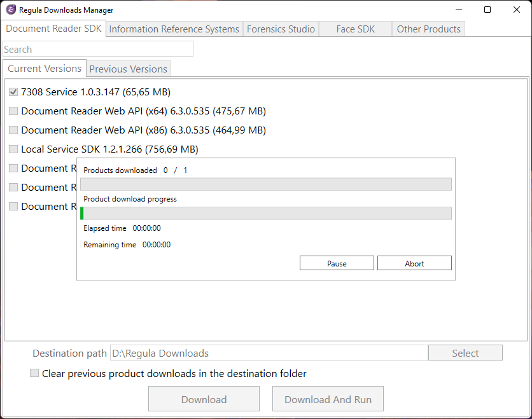Pause the current download

337,263
